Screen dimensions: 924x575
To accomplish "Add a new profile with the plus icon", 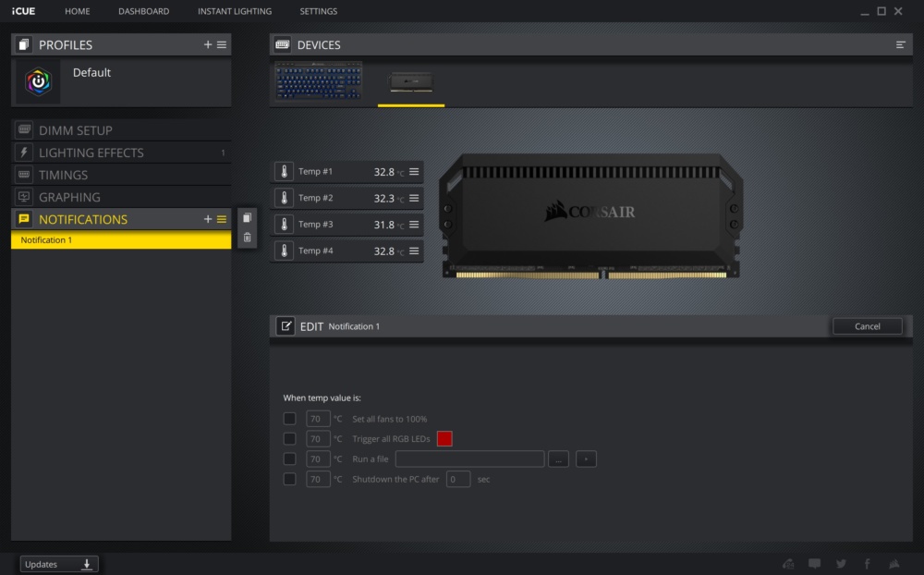I will 207,44.
